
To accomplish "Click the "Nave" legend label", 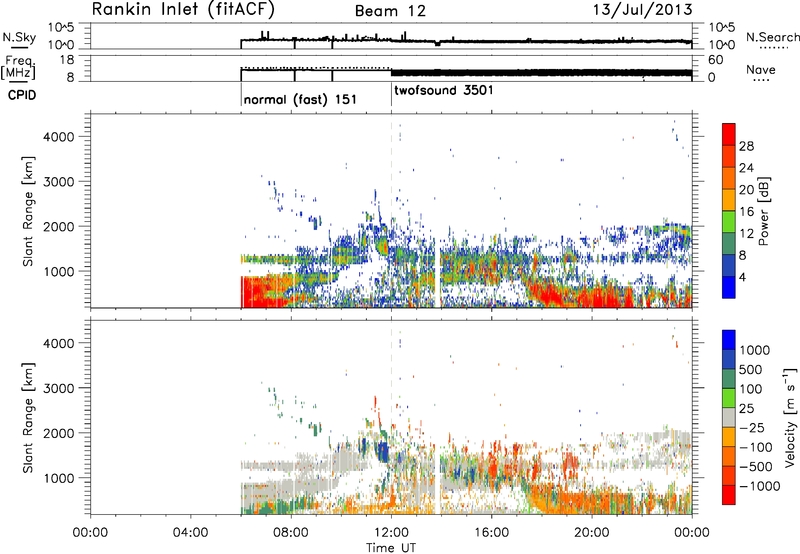I will tap(761, 70).
